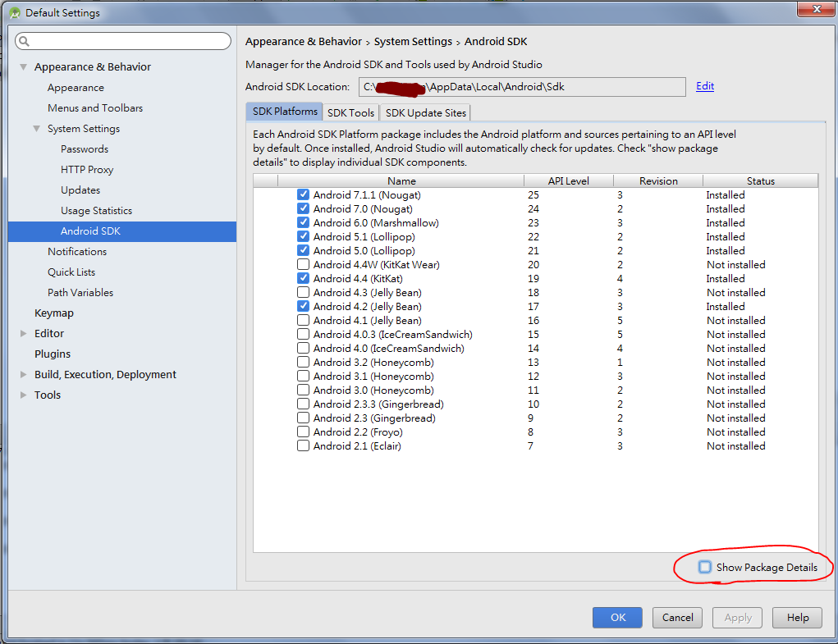Image resolution: width=838 pixels, height=644 pixels.
Task: Check Android 3.0 (Honeycomb) checkbox
Action: pos(303,390)
